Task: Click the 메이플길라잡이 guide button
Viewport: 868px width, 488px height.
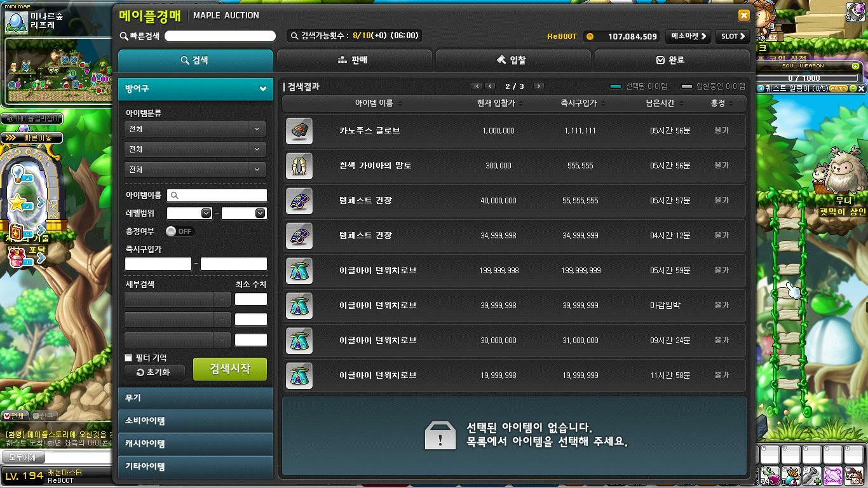Action: [x=32, y=119]
